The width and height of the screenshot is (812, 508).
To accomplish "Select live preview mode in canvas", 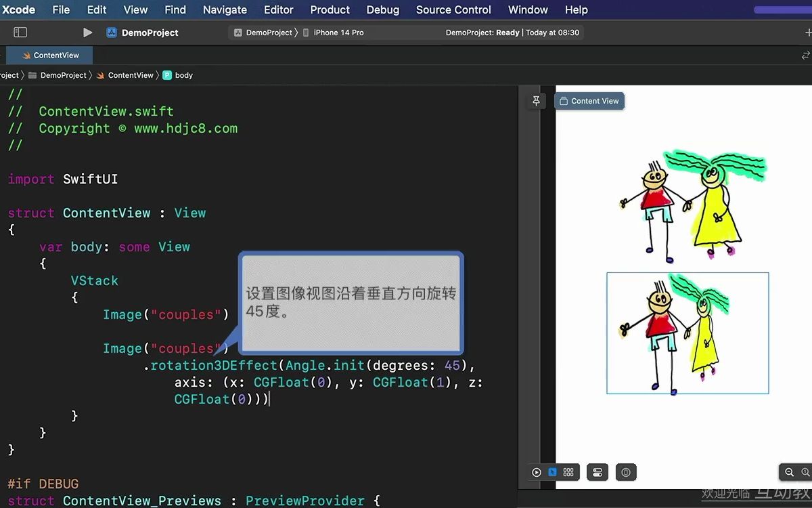I will coord(537,472).
